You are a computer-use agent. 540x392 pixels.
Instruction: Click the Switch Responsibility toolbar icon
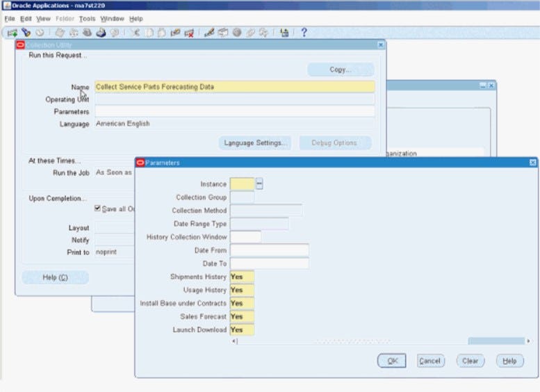point(87,33)
